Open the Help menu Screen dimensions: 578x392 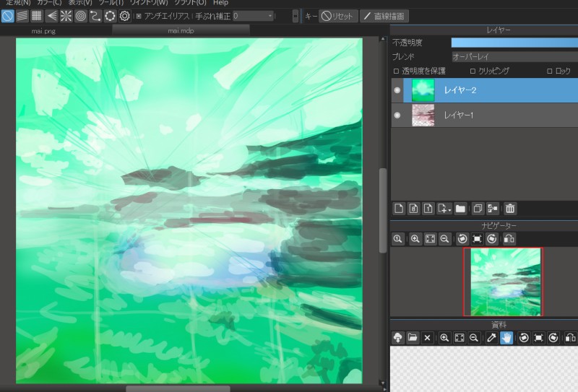pos(221,3)
